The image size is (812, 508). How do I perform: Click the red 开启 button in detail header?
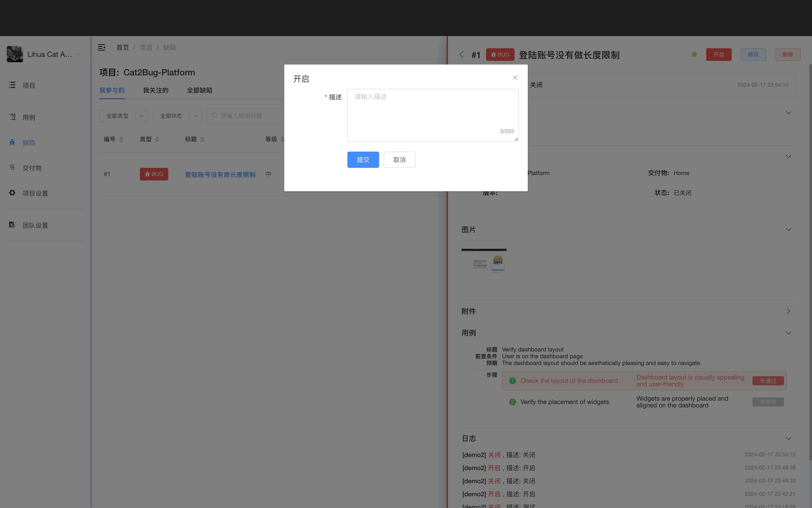[x=719, y=54]
